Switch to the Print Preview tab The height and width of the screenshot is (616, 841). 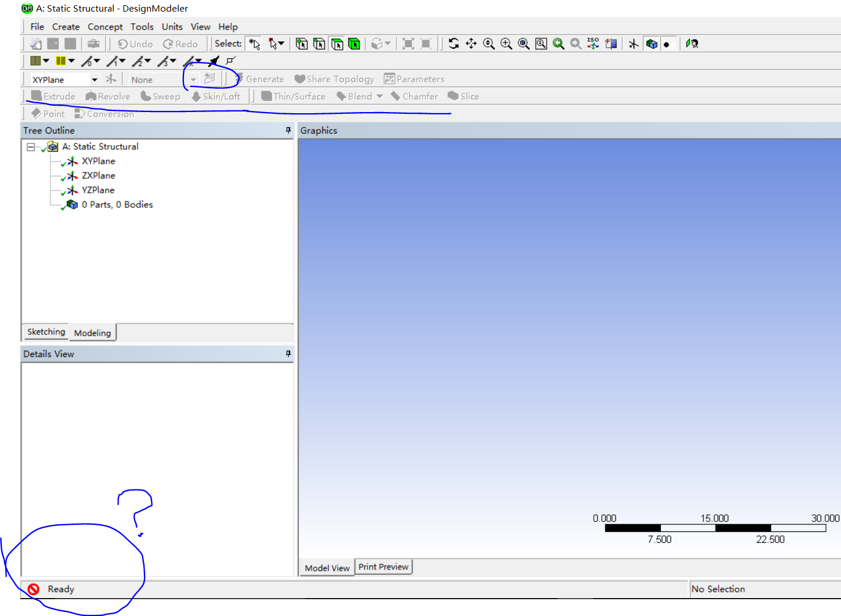coord(383,567)
